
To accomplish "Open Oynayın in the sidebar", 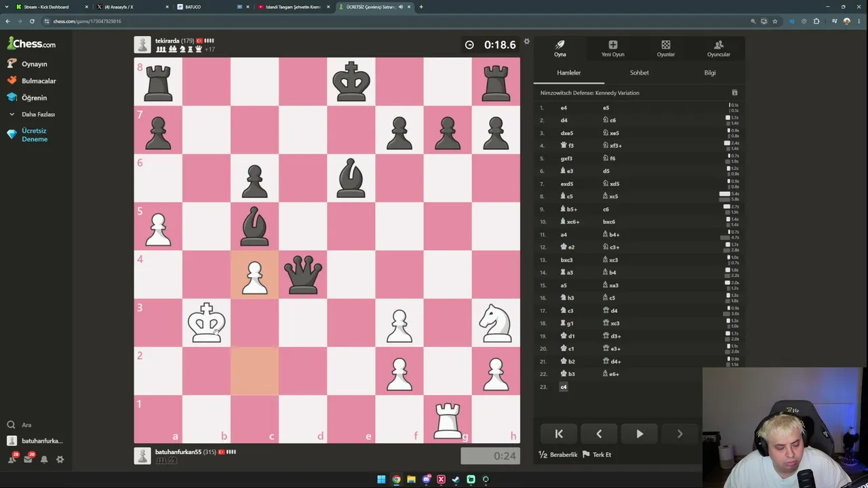I will click(x=34, y=64).
